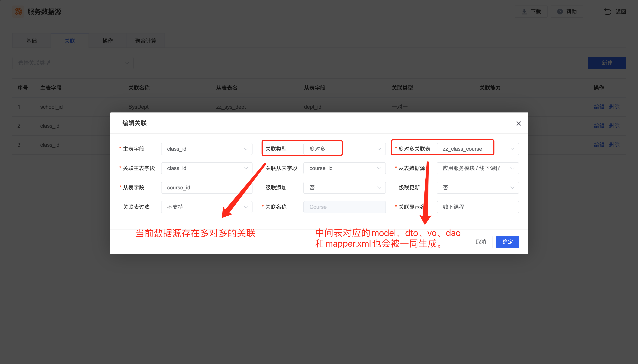This screenshot has width=638, height=364.
Task: Close the 编辑关联 dialog with X
Action: 518,123
